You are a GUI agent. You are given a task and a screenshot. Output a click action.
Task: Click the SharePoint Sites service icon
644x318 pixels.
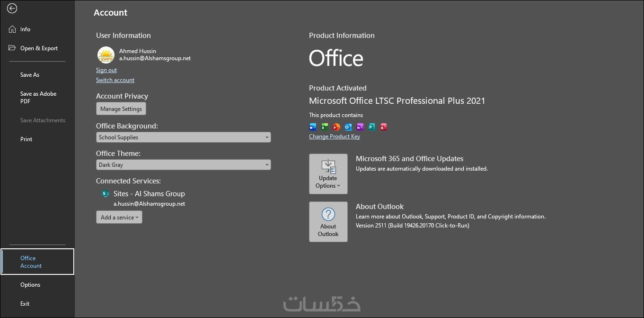[x=105, y=194]
